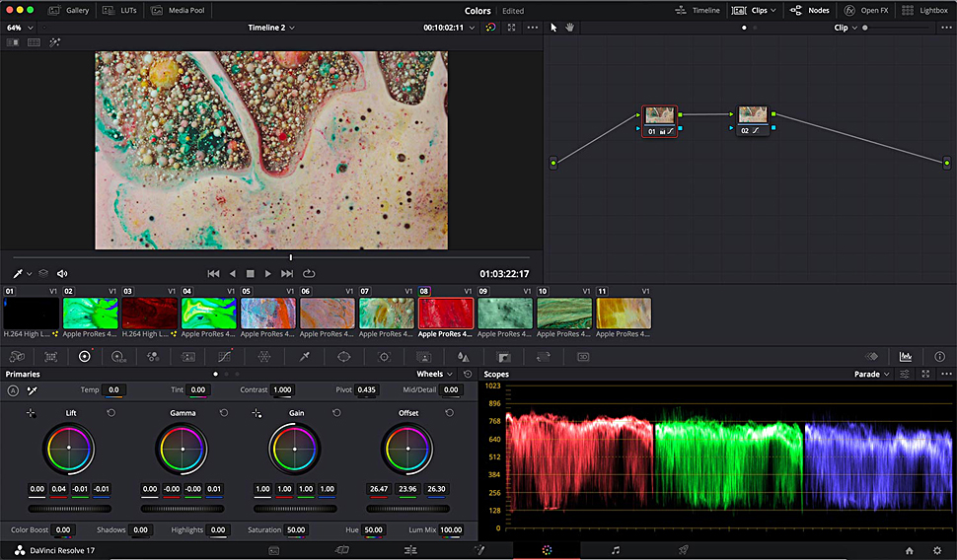Open the Color page at the bottom
957x560 pixels.
point(547,550)
